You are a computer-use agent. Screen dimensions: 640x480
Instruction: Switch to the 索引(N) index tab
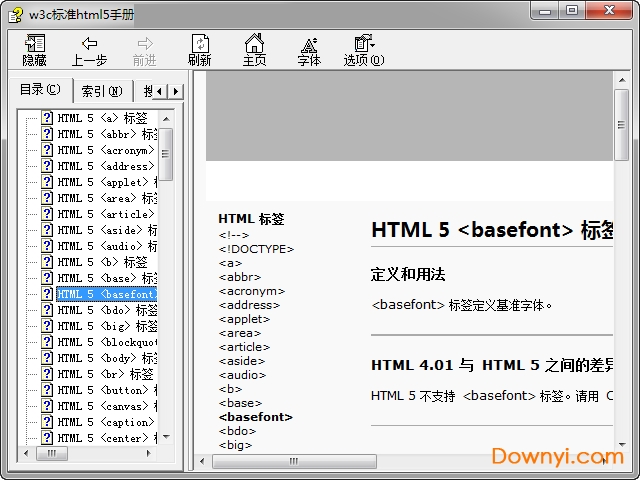(102, 91)
